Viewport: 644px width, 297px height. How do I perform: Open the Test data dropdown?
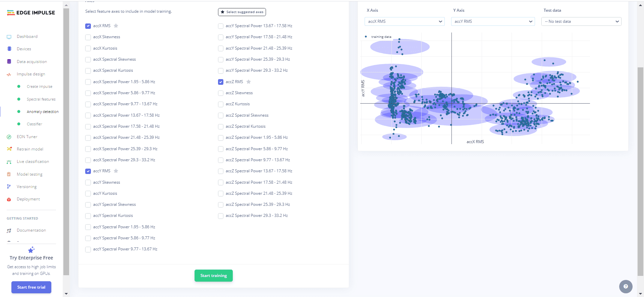click(581, 21)
